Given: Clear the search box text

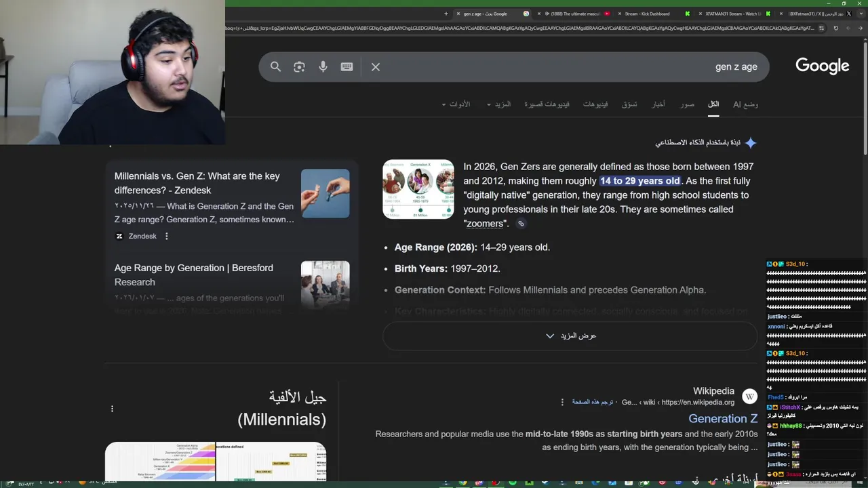Looking at the screenshot, I should click(x=375, y=66).
